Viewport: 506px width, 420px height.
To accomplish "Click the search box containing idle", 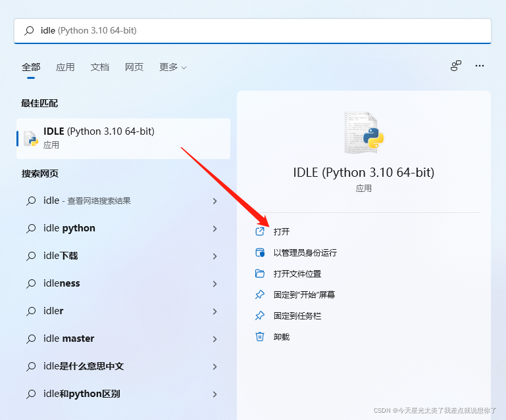I will [253, 31].
